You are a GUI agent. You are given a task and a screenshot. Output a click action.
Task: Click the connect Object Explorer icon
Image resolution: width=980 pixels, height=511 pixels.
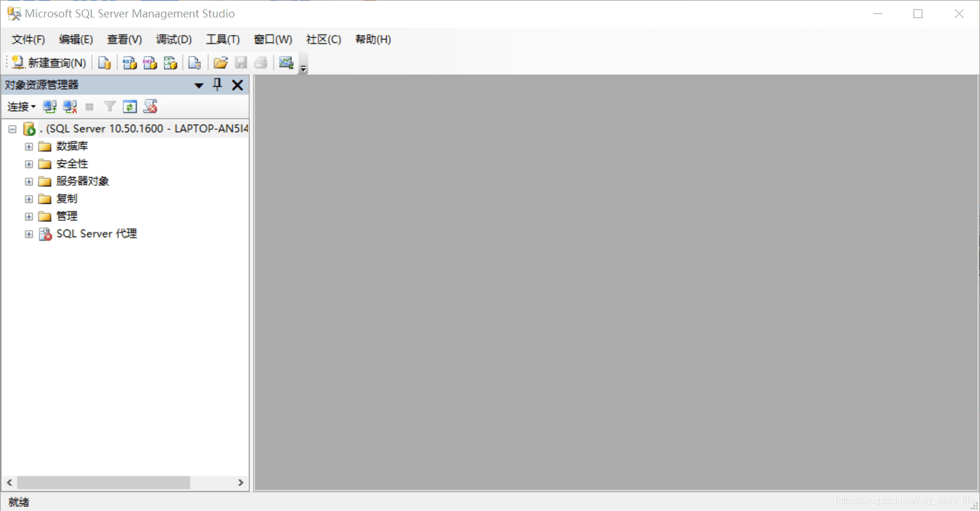point(50,107)
